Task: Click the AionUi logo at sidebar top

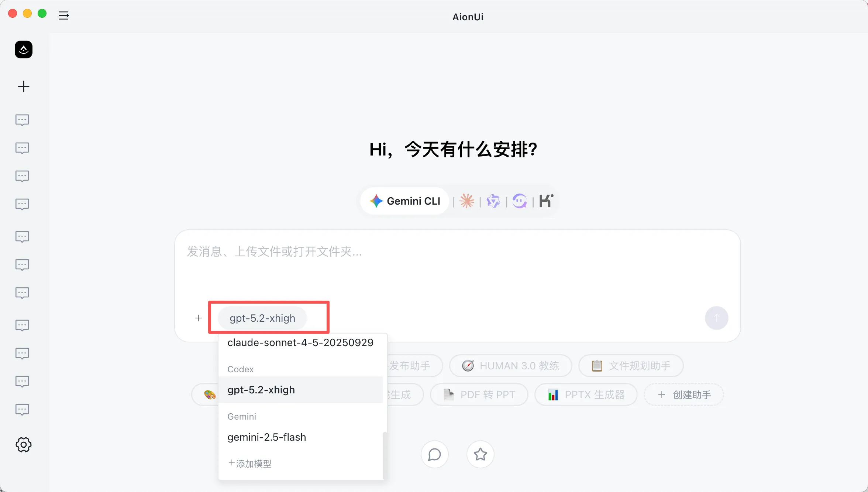Action: [23, 49]
